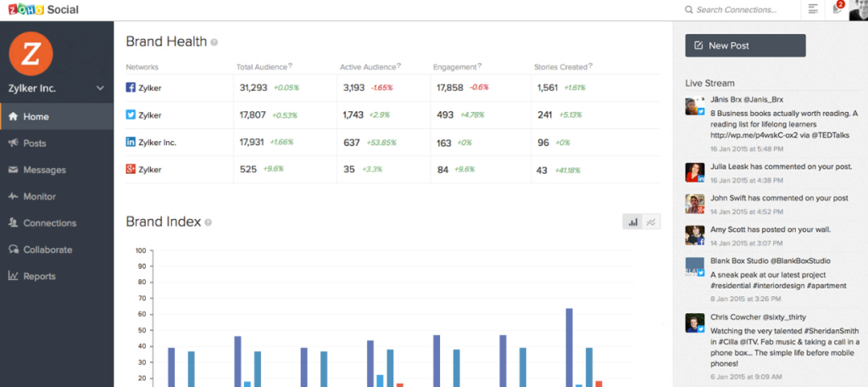Viewport: 868px width, 387px height.
Task: Click Facebook Total Audience value 31,293
Action: click(253, 87)
